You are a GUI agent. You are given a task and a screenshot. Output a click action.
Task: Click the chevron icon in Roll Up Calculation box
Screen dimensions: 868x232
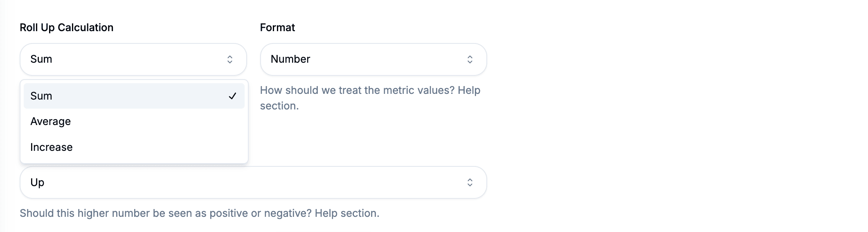pyautogui.click(x=230, y=59)
